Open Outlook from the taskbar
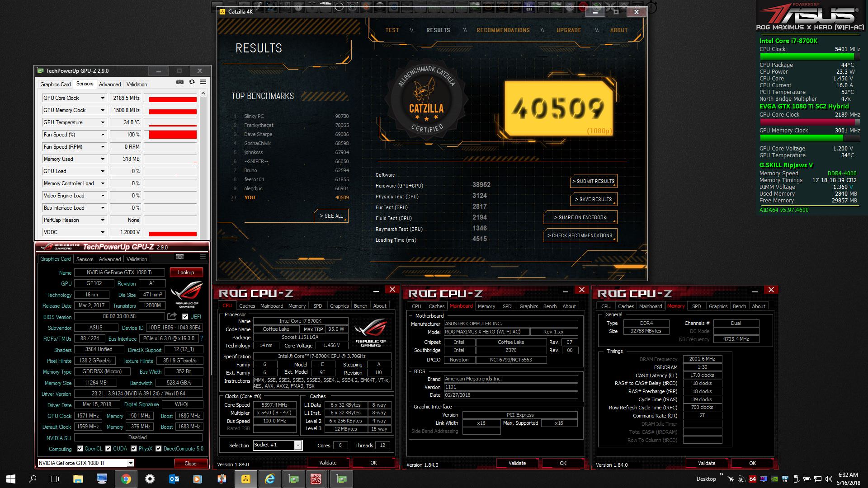Viewport: 868px width, 488px height. pyautogui.click(x=174, y=479)
